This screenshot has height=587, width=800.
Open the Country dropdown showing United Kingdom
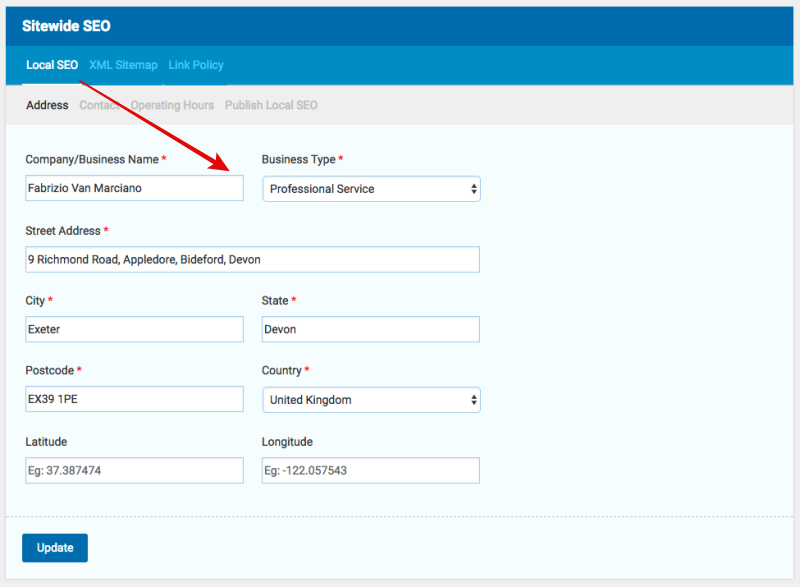coord(371,400)
